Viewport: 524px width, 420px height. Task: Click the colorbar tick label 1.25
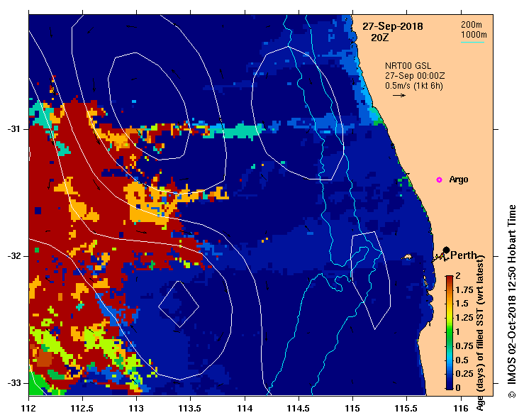pos(464,318)
